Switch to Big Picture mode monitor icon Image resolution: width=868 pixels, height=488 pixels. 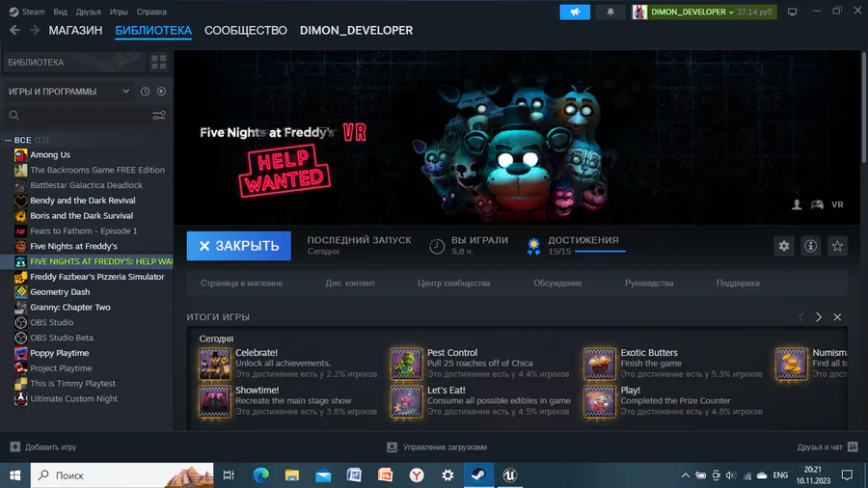(x=792, y=12)
